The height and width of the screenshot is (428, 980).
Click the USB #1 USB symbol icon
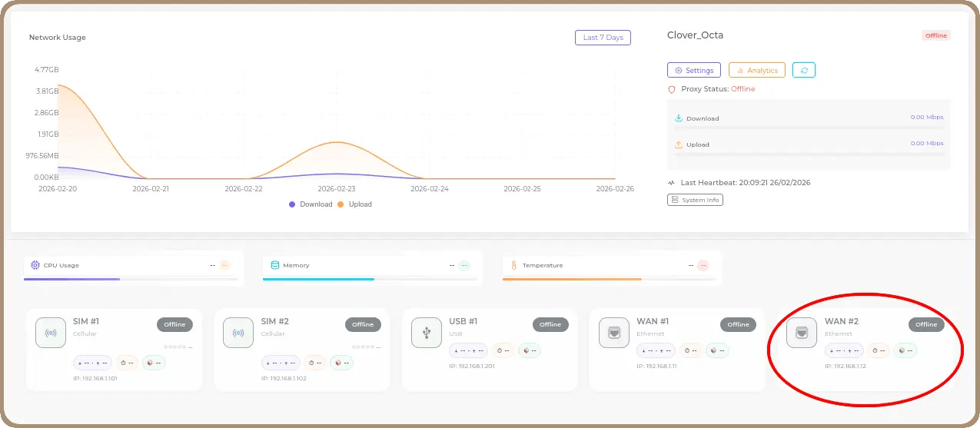(x=427, y=333)
